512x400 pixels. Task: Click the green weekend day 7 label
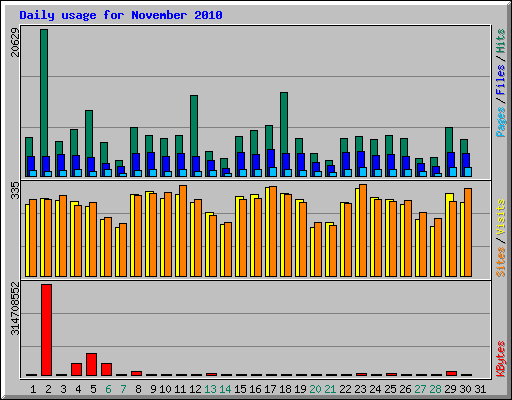(x=123, y=389)
